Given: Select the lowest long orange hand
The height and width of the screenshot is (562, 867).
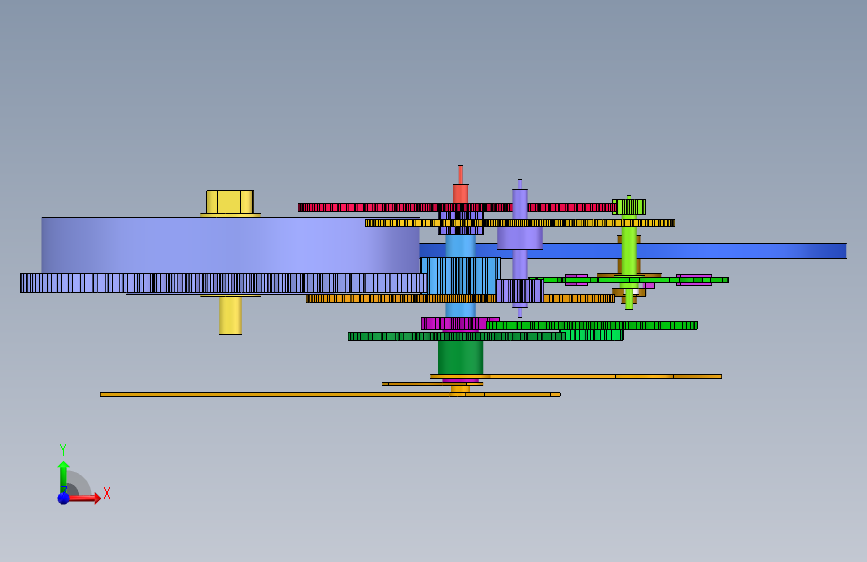Looking at the screenshot, I should click(330, 394).
